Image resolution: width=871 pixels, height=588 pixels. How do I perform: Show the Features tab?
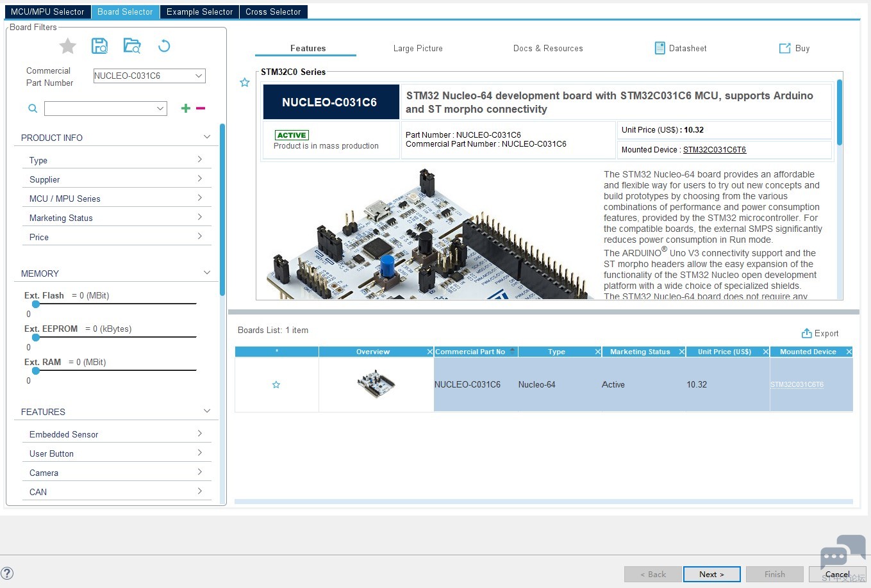coord(308,48)
